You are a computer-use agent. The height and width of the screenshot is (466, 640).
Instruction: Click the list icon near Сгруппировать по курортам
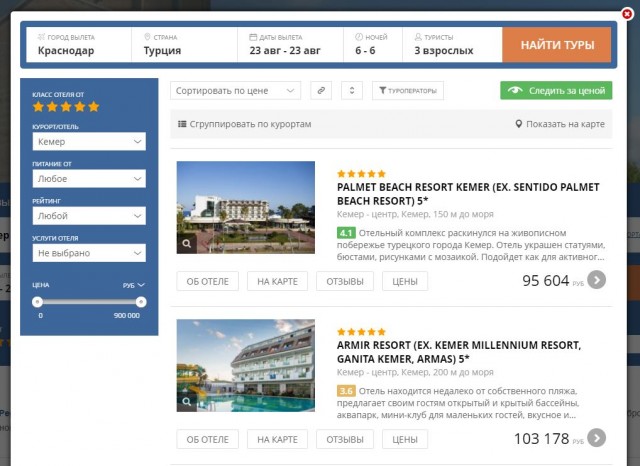(x=182, y=124)
